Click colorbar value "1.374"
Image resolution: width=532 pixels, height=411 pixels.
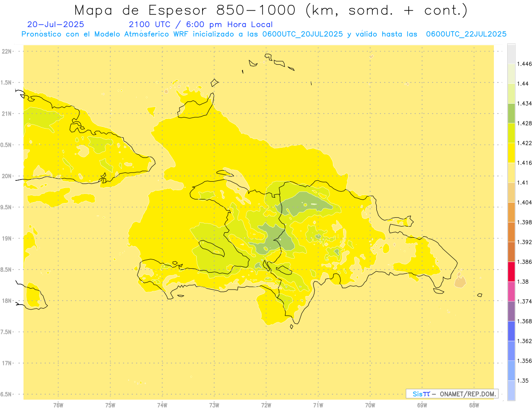click(524, 301)
